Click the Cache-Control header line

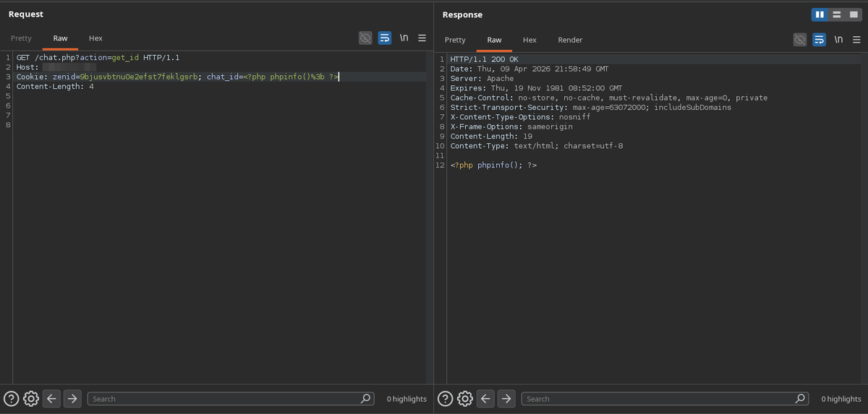pos(609,98)
